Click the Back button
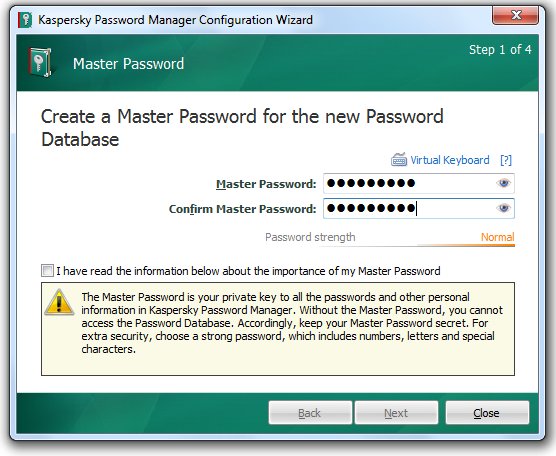Screen dimensions: 556x456 tap(310, 413)
